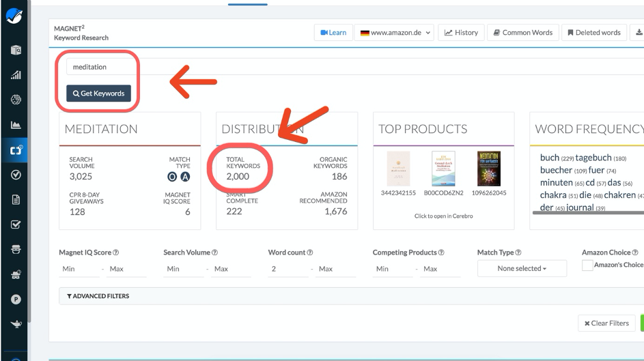Click help icon beside Search Volume filter
Screen dimensions: 644x361
tap(215, 252)
